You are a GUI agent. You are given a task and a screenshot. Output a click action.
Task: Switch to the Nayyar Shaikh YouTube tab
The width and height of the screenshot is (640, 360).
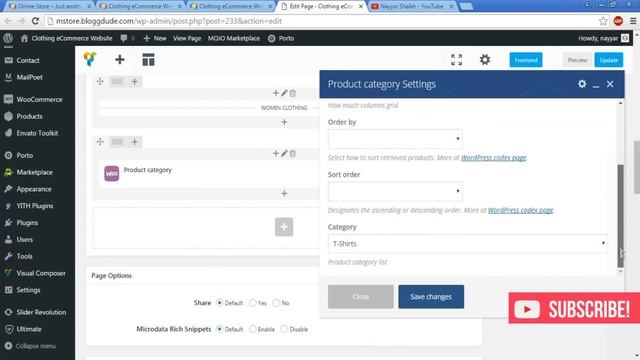[412, 6]
